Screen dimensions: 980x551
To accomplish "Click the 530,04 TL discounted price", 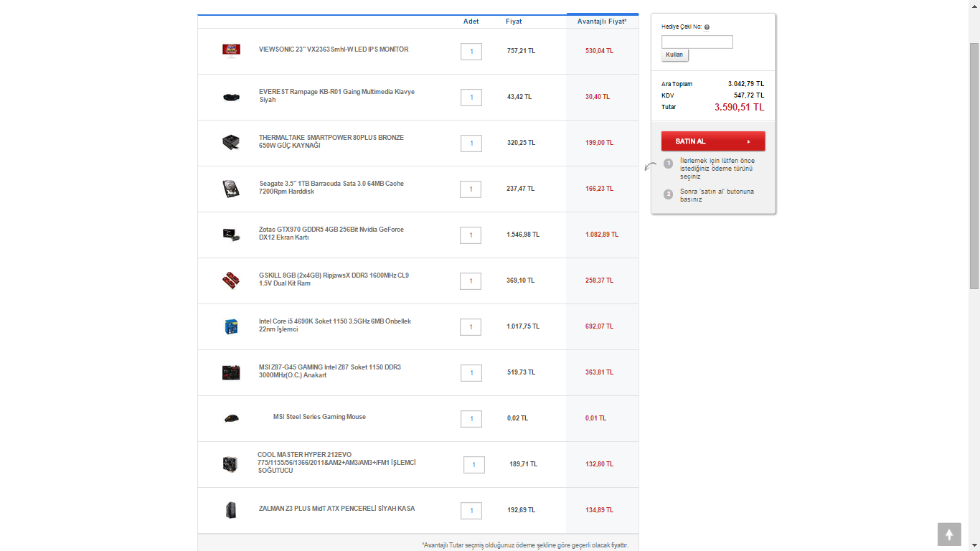I will [x=599, y=51].
